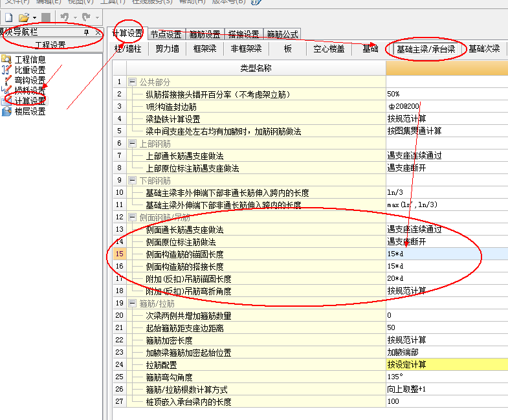Collapse the 下部钢筋 group
The height and width of the screenshot is (420, 508).
[x=132, y=180]
